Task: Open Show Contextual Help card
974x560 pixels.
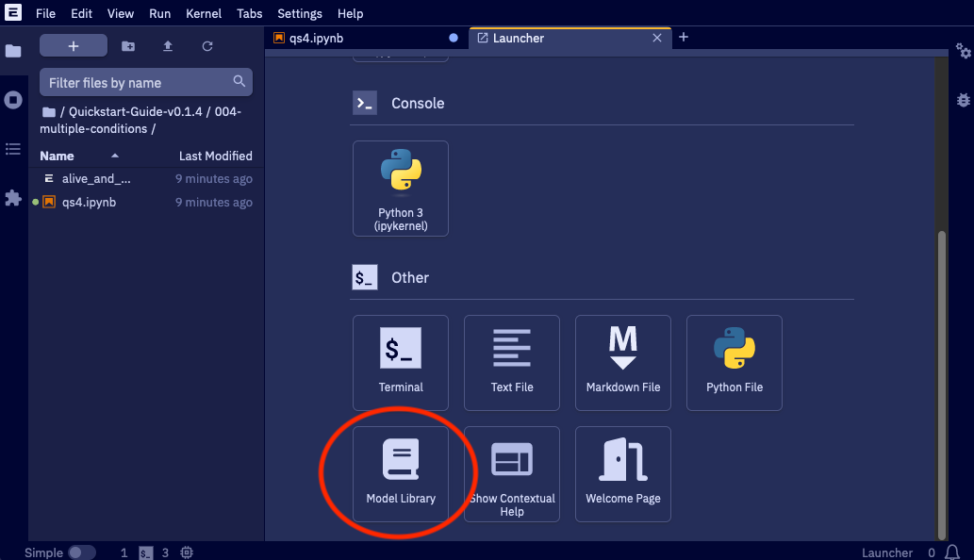Action: (512, 473)
